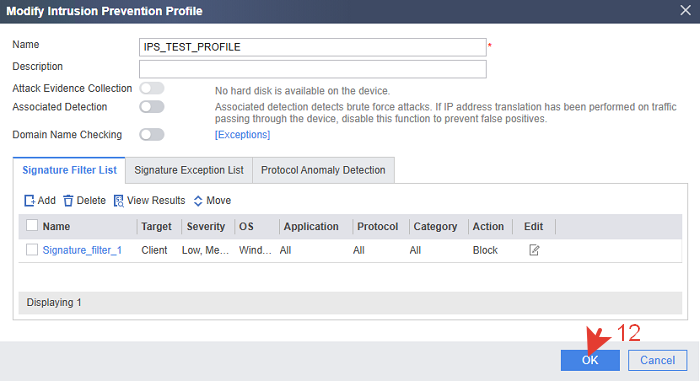Select the Signature Filter List tab
Image resolution: width=700 pixels, height=381 pixels.
(x=69, y=170)
